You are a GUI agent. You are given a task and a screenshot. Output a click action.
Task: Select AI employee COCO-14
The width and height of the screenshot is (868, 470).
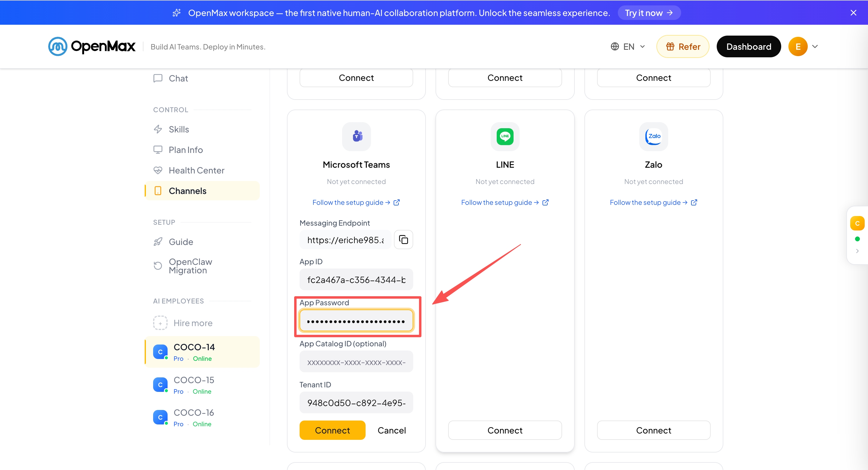click(202, 352)
